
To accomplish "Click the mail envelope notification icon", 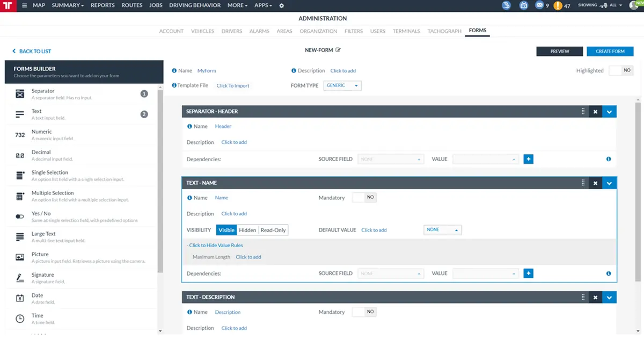I will tap(539, 5).
